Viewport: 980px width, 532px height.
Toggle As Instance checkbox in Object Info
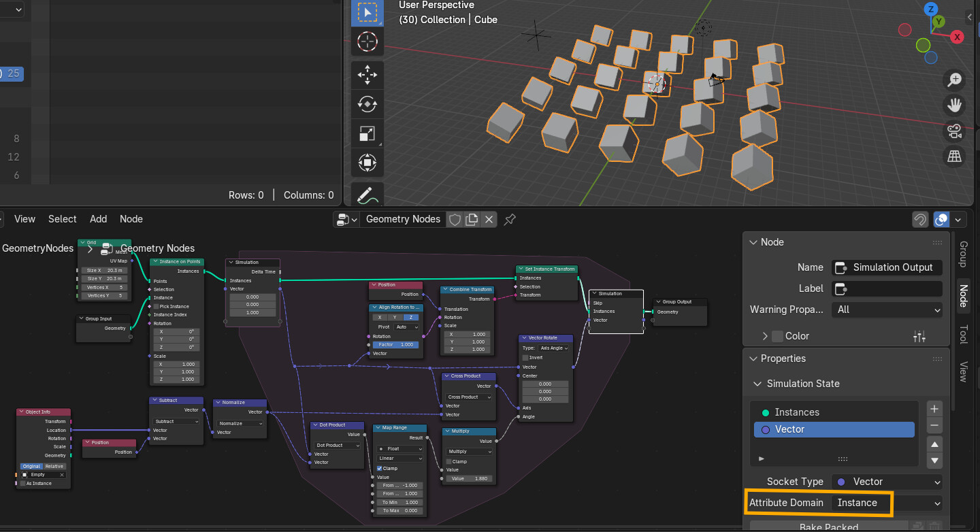pos(22,483)
